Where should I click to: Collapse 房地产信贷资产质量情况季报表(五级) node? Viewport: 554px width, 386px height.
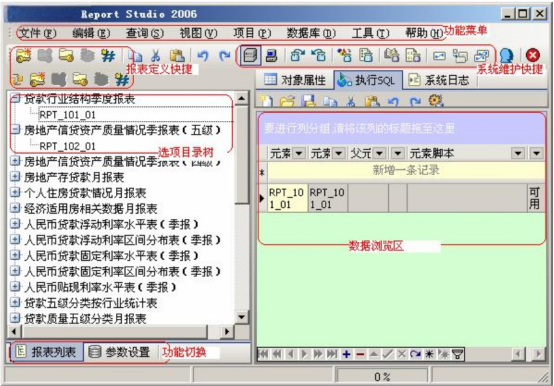click(x=15, y=130)
